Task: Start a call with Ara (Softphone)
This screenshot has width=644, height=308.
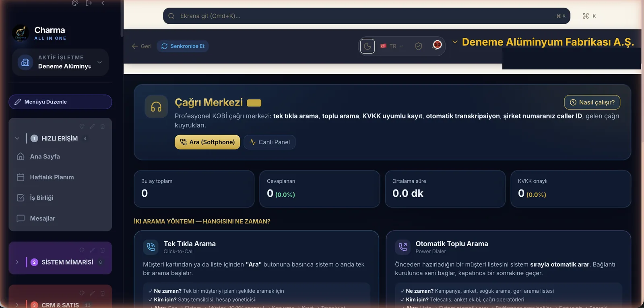Action: (207, 142)
